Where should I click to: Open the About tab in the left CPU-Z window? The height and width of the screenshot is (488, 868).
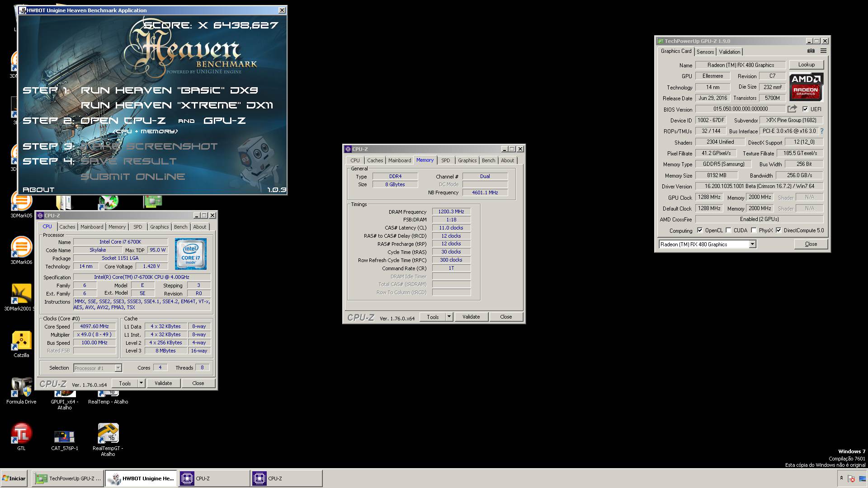point(199,227)
